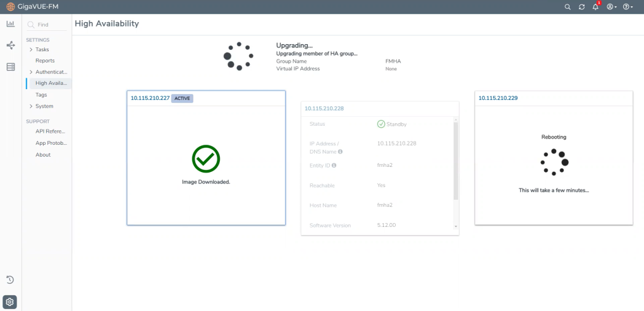The width and height of the screenshot is (644, 311).
Task: Open the traffic flow icon in sidebar
Action: (11, 45)
